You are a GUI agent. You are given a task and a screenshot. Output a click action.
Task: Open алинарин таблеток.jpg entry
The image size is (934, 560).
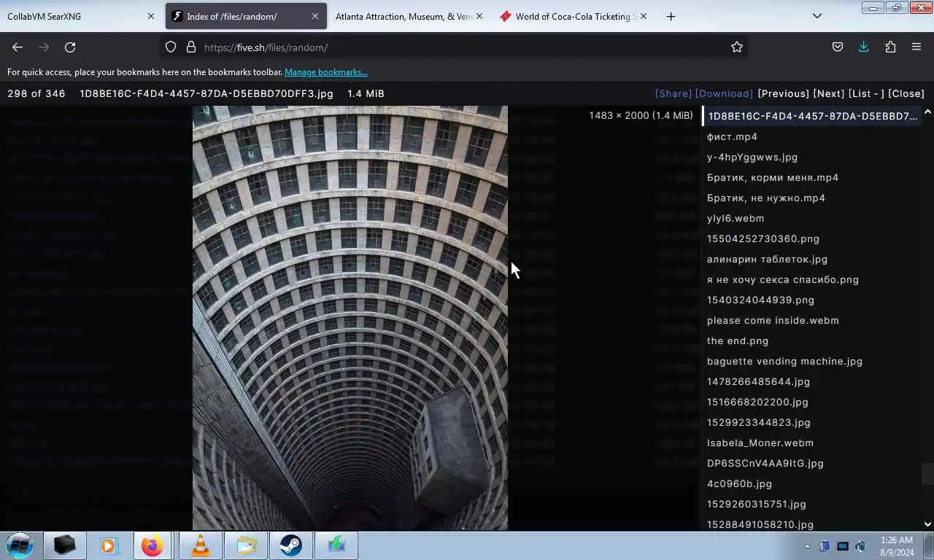click(767, 259)
